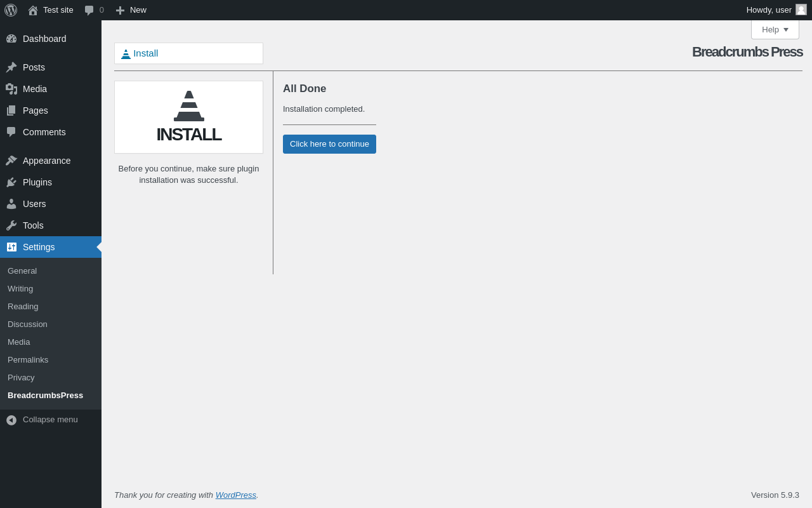The height and width of the screenshot is (508, 812).
Task: Open Users menu label
Action: pyautogui.click(x=34, y=204)
